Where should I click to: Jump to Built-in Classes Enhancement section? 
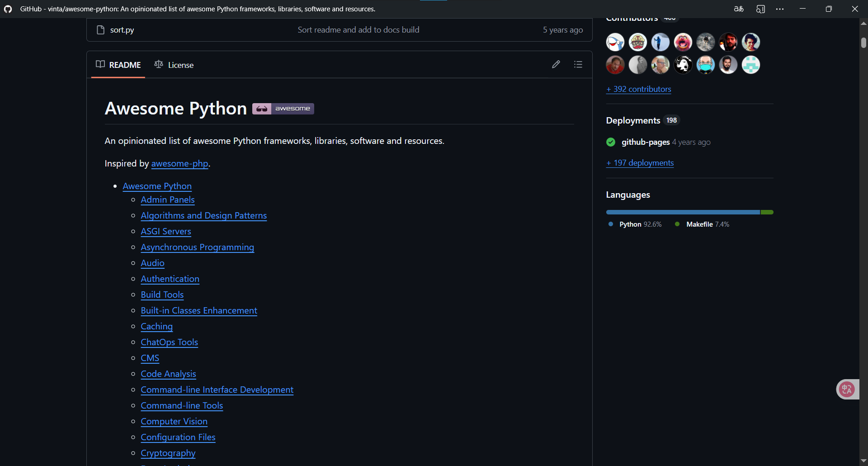pyautogui.click(x=199, y=310)
